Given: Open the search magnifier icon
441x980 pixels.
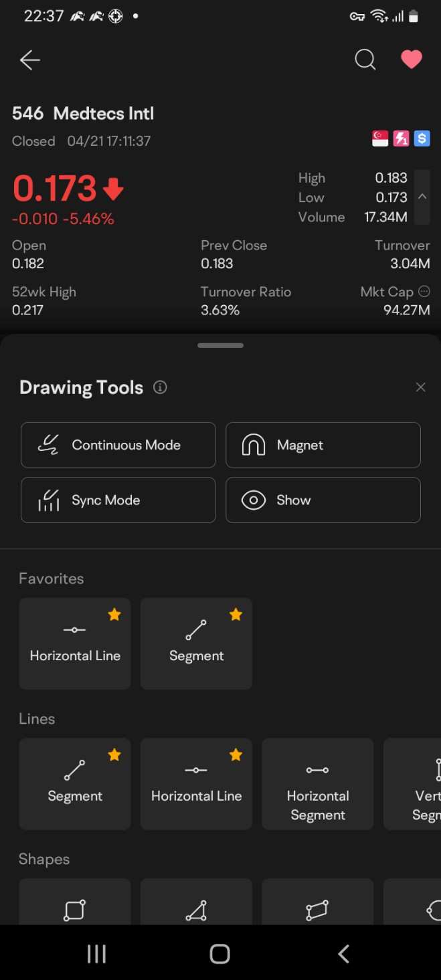Looking at the screenshot, I should [x=365, y=60].
